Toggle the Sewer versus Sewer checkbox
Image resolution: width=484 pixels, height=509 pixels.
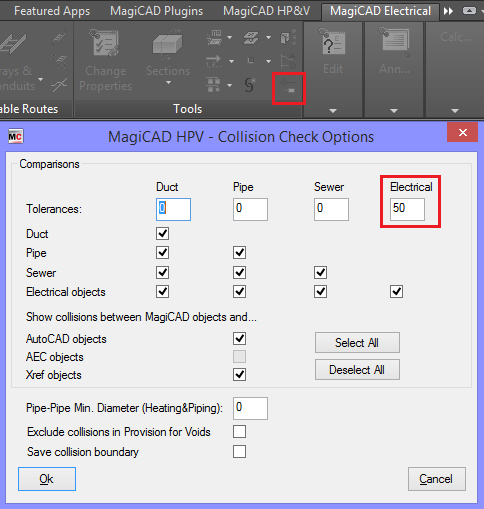[x=320, y=272]
